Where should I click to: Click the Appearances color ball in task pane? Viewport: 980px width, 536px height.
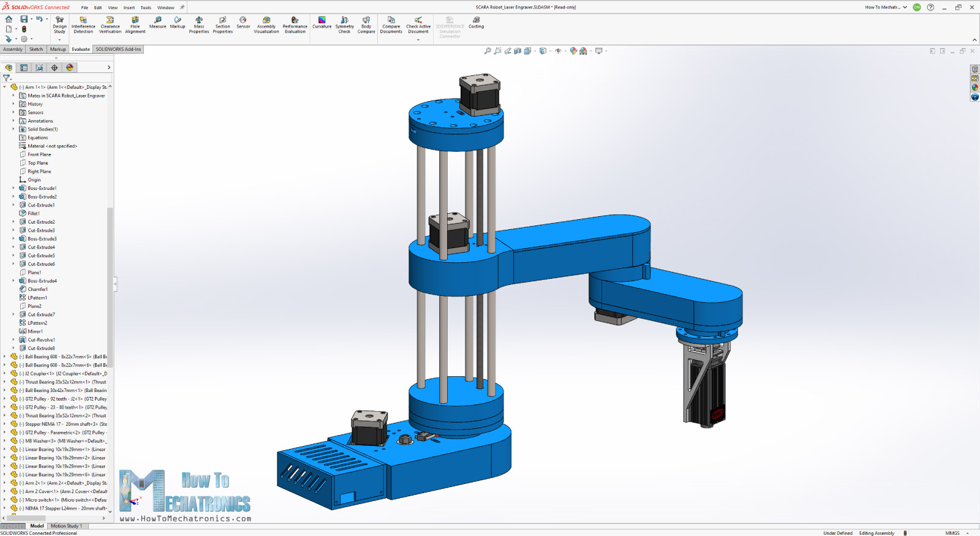pos(974,88)
